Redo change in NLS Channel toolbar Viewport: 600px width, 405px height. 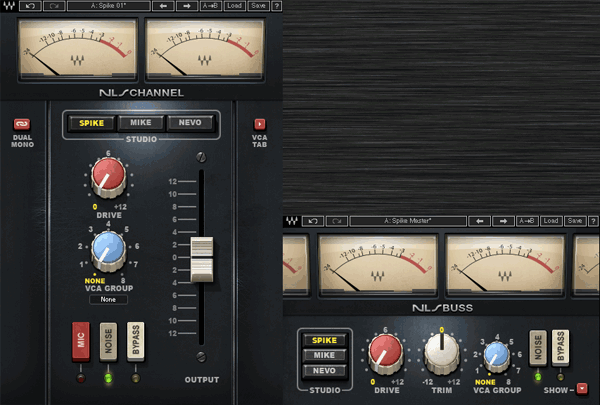(54, 6)
